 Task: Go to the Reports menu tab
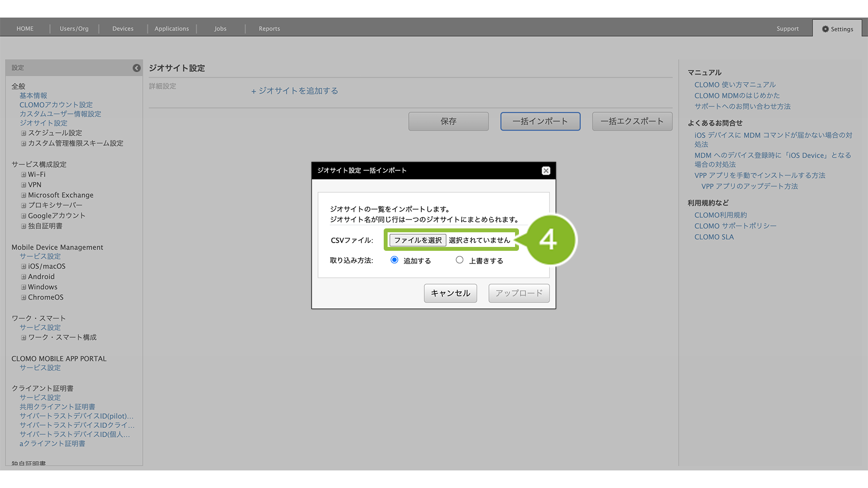(x=269, y=29)
